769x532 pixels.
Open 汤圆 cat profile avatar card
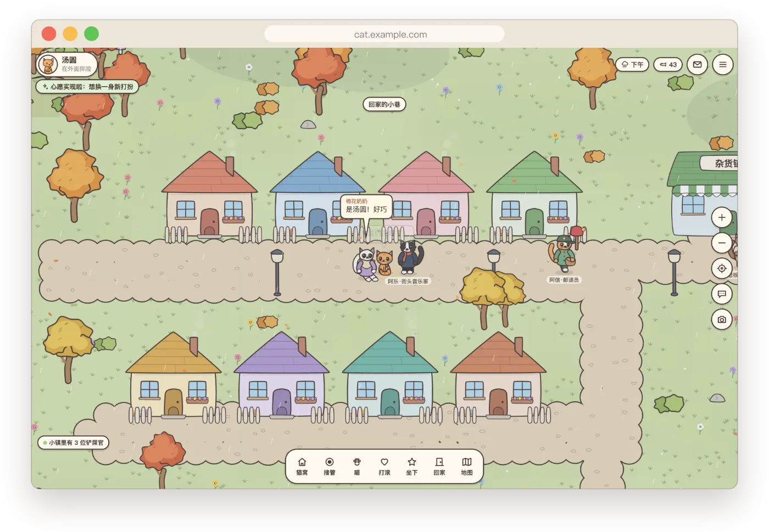(x=66, y=64)
